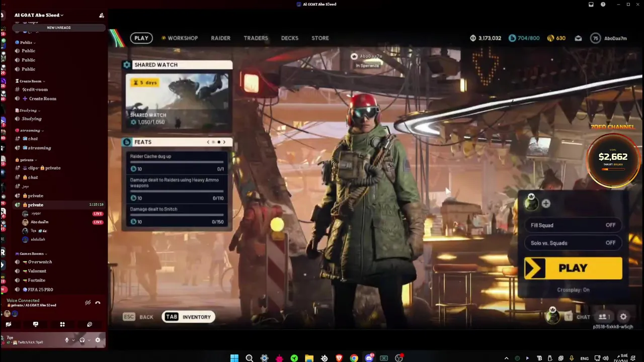Open game settings gear icon
The height and width of the screenshot is (362, 644).
coord(623,317)
